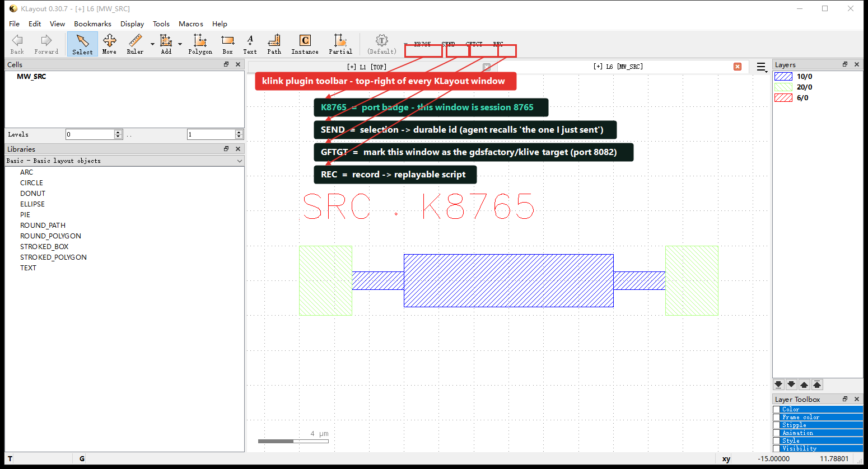Close the Layers panel
This screenshot has width=868, height=469.
pos(857,64)
